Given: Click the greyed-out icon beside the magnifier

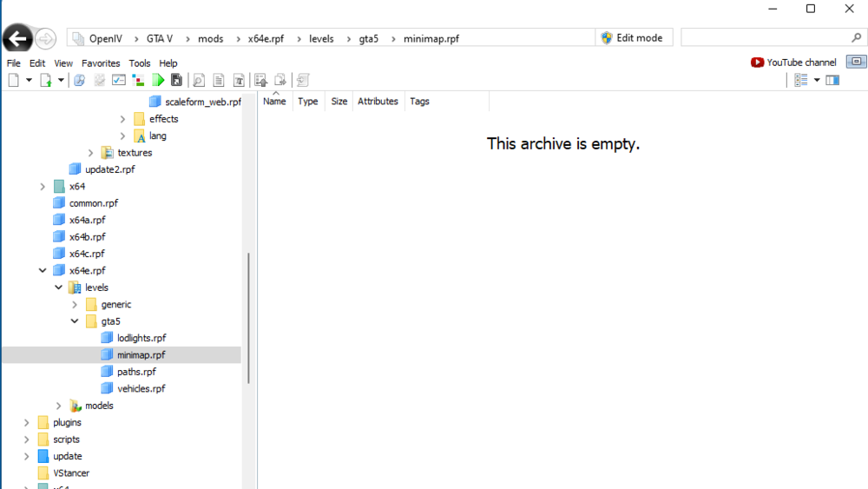Looking at the screenshot, I should (100, 80).
